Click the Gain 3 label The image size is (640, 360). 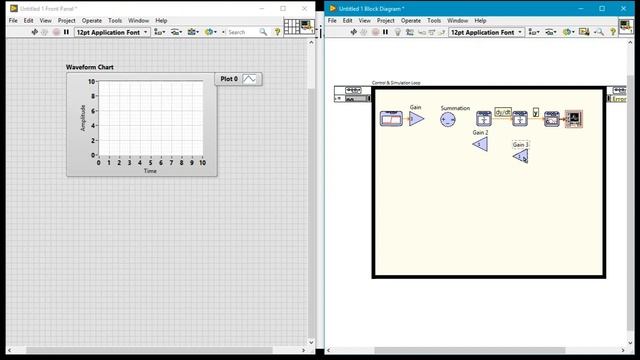point(520,144)
